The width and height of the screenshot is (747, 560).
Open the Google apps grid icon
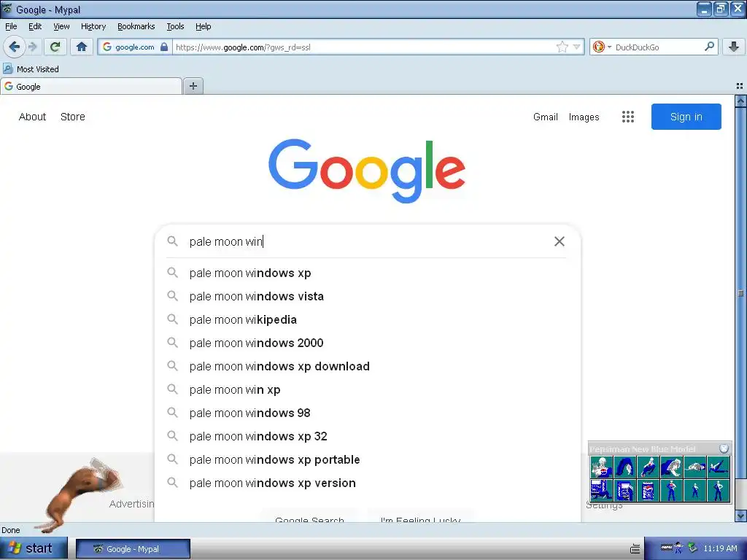628,117
